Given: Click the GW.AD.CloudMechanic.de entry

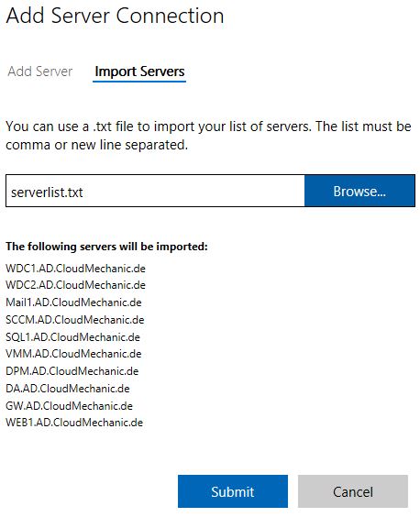Looking at the screenshot, I should click(x=70, y=406).
